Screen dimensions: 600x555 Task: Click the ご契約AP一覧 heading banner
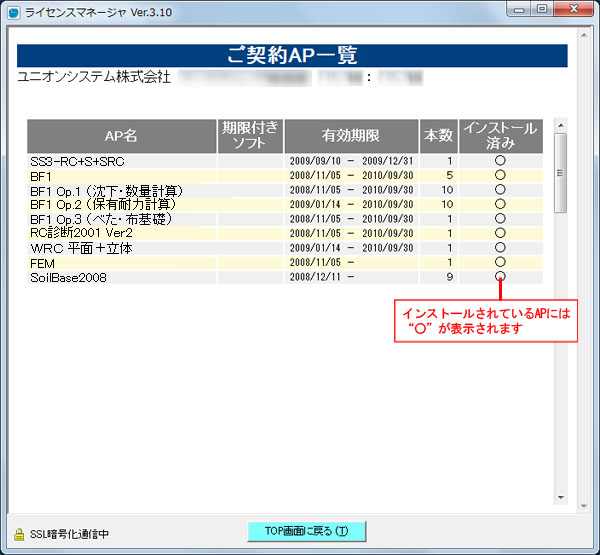[x=292, y=56]
